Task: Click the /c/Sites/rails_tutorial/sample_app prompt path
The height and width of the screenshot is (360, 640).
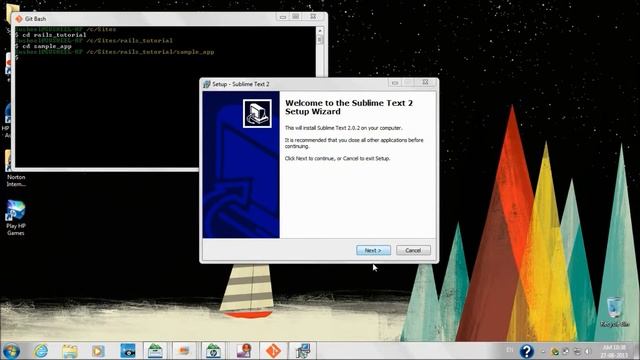Action: pos(150,52)
